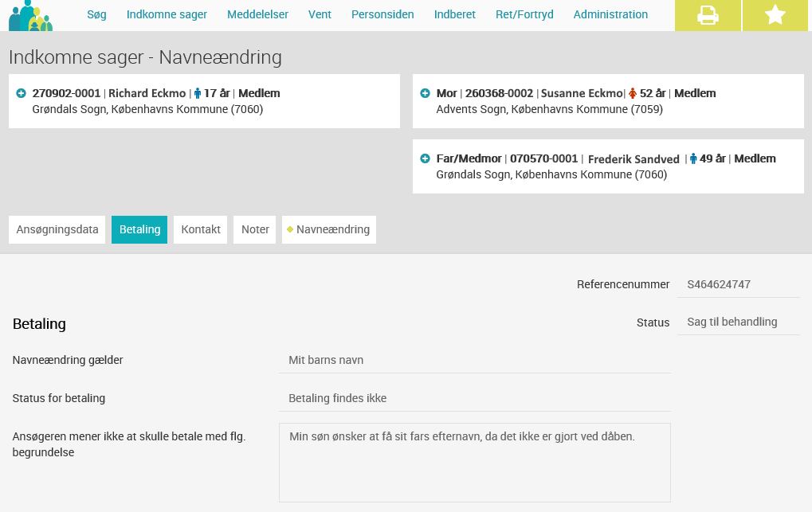Go to Meddelelser
Viewport: 812px width, 512px height.
click(x=258, y=14)
